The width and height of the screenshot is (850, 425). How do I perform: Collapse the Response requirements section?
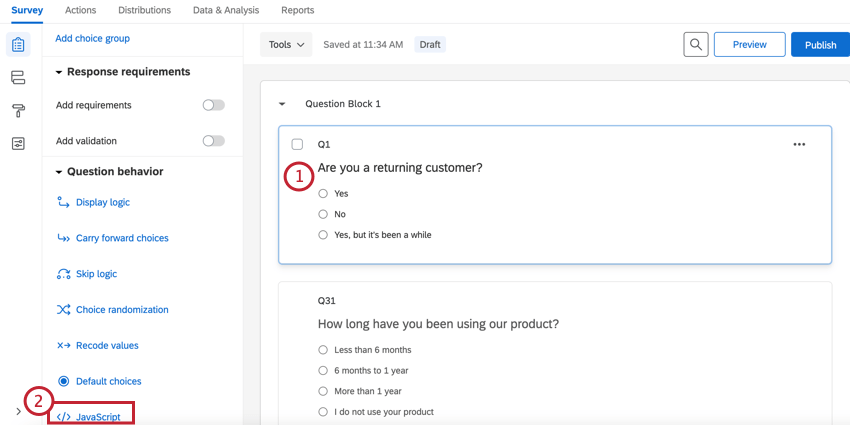[x=59, y=72]
